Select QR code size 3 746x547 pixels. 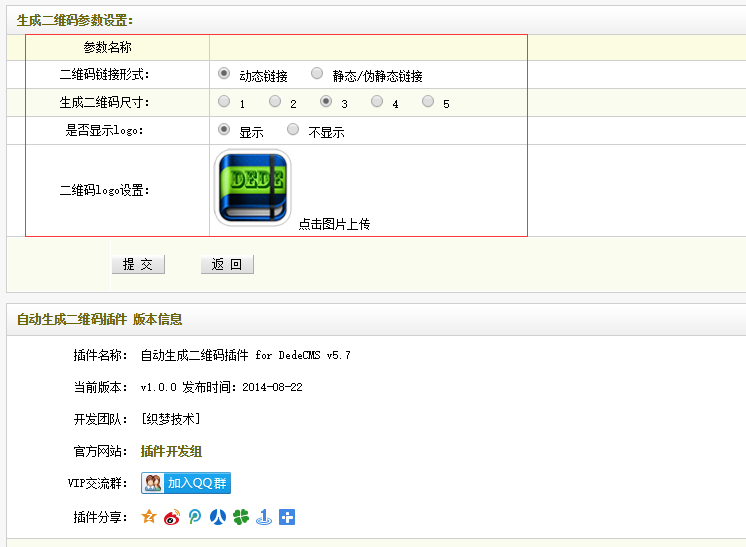(325, 101)
